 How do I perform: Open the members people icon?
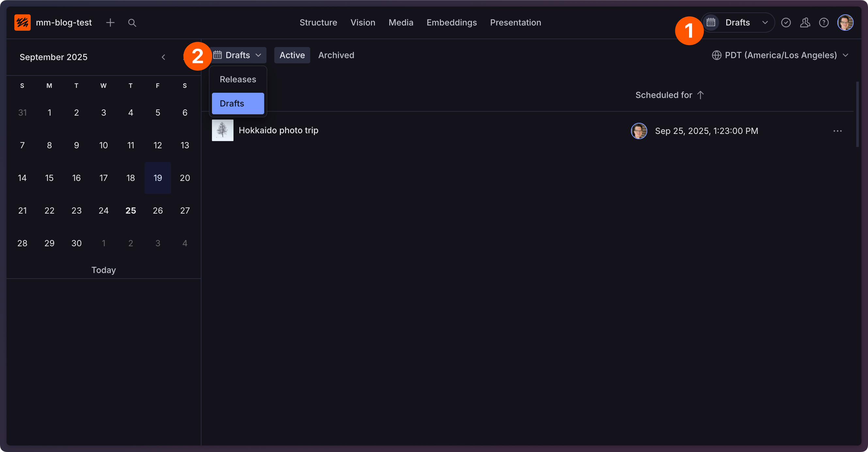pyautogui.click(x=805, y=23)
